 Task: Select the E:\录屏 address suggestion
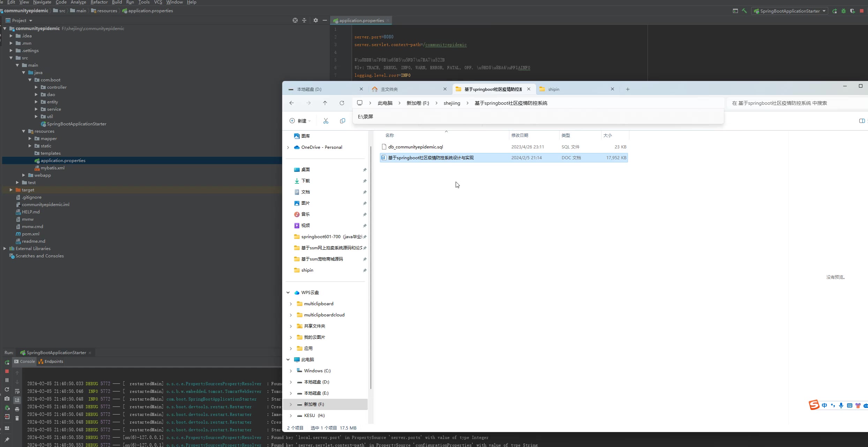click(538, 117)
